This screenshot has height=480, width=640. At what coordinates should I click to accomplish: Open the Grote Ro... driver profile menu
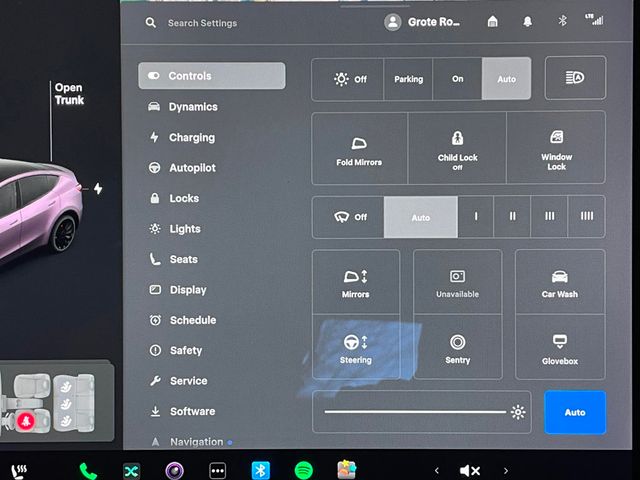click(424, 22)
